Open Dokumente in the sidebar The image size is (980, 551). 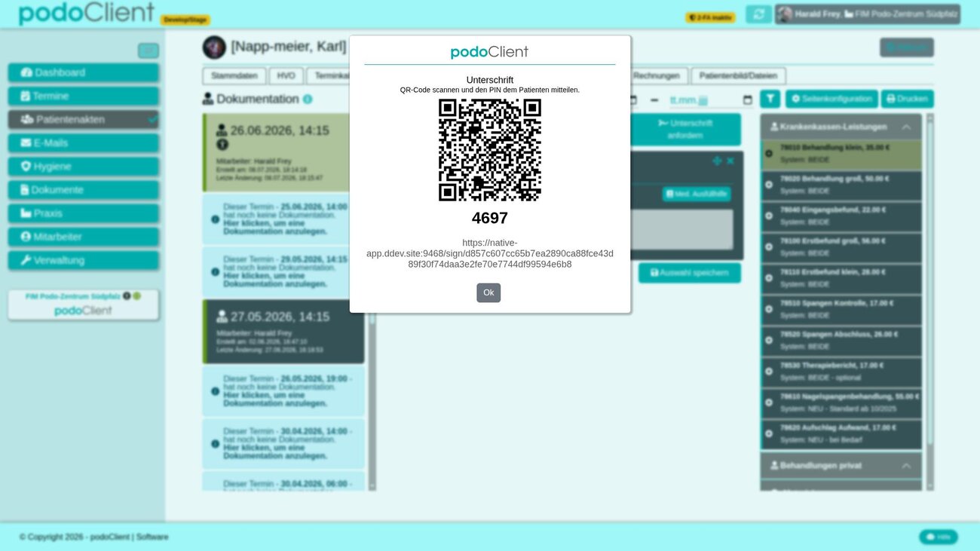coord(84,189)
